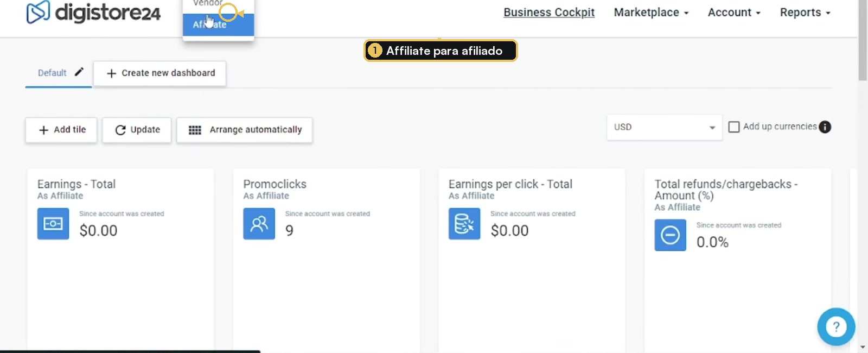868x353 pixels.
Task: Click the Create new dashboard button
Action: (x=159, y=73)
